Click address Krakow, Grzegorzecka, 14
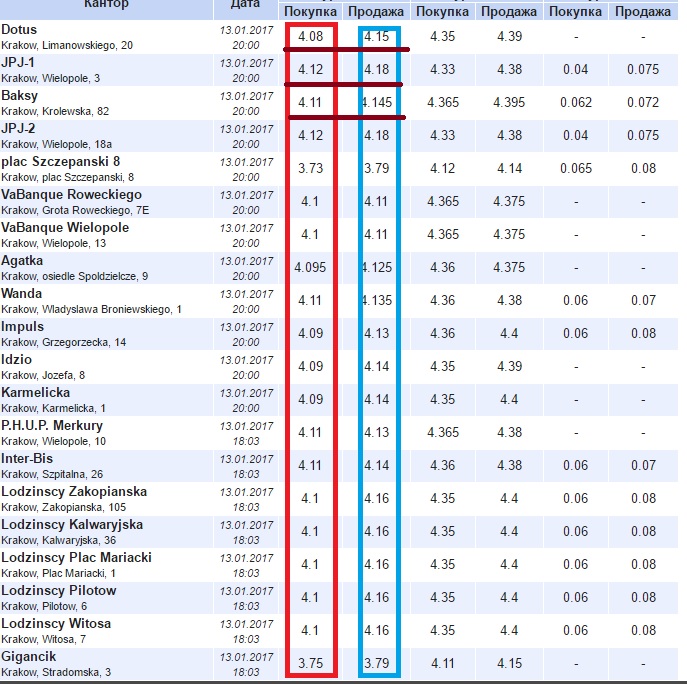The height and width of the screenshot is (684, 687). point(64,343)
